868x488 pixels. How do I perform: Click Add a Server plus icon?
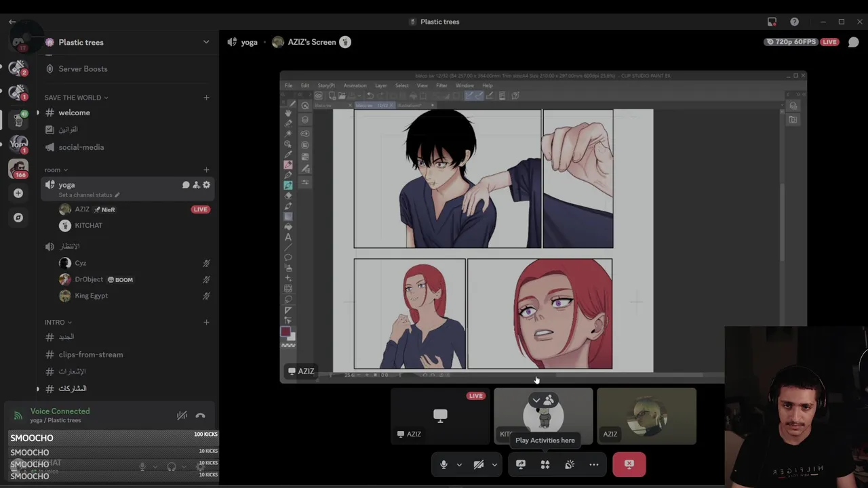pyautogui.click(x=18, y=193)
